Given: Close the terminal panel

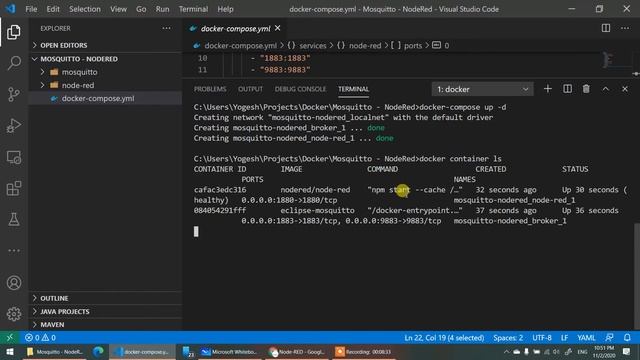Looking at the screenshot, I should coord(625,89).
